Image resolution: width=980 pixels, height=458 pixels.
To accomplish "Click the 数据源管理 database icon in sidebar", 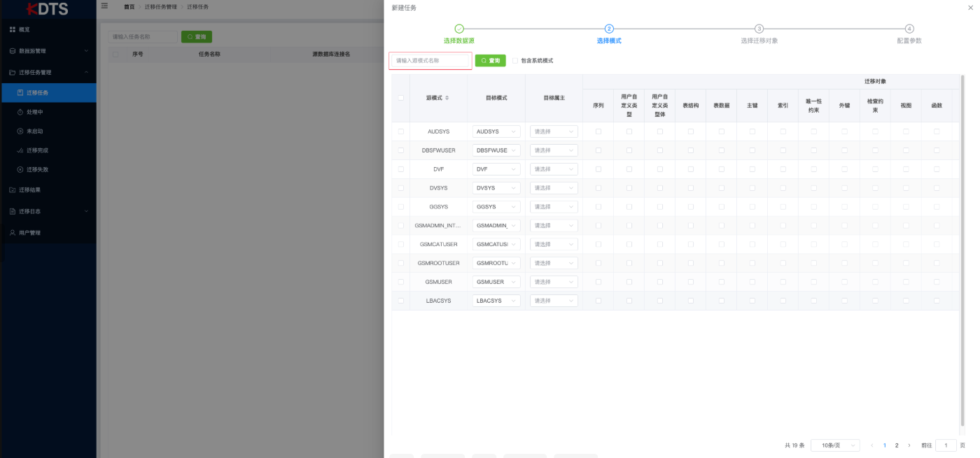I will click(x=13, y=51).
